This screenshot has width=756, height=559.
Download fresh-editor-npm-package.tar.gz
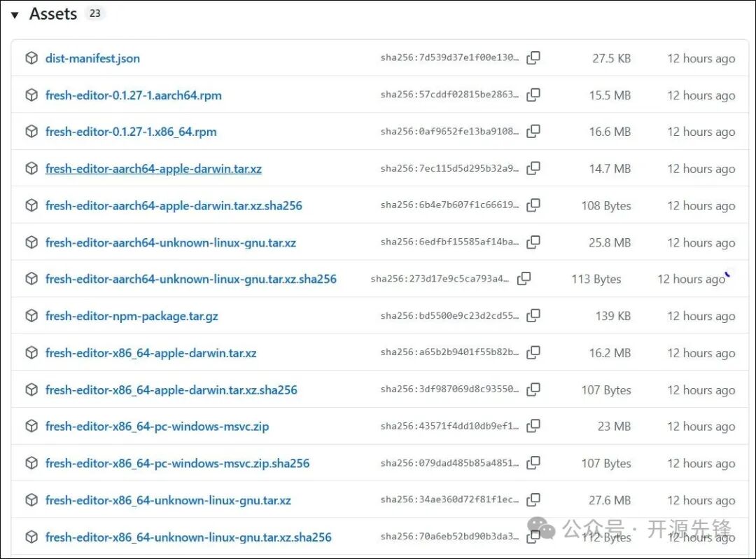pyautogui.click(x=132, y=316)
